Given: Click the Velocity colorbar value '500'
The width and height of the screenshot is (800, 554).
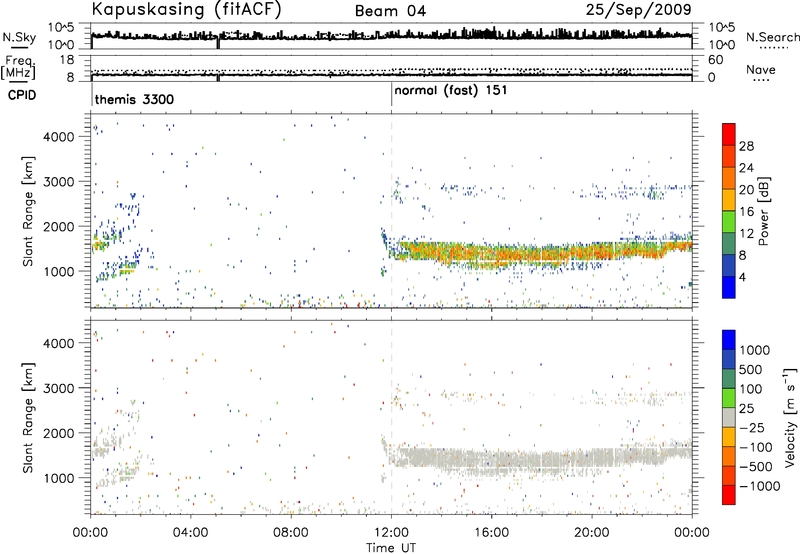Looking at the screenshot, I should tap(751, 369).
